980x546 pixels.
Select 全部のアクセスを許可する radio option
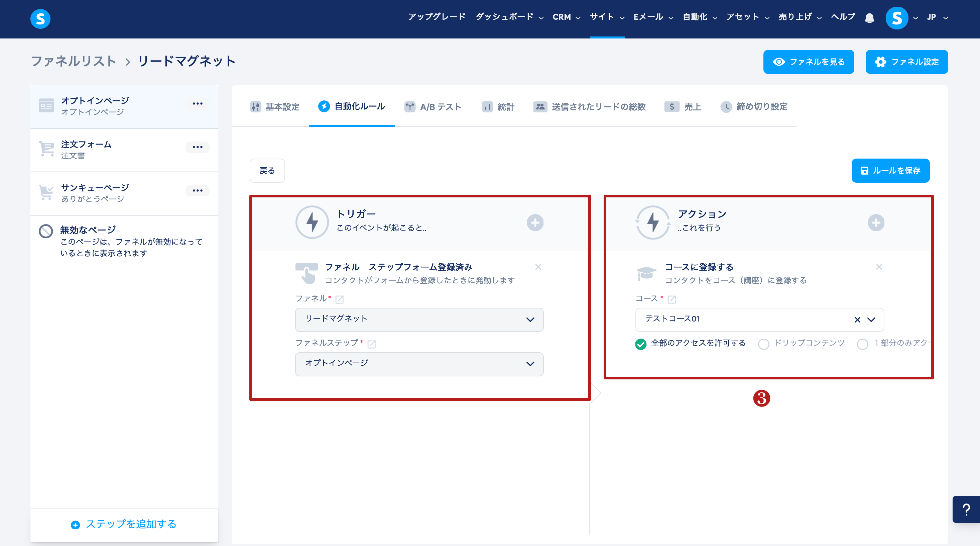click(641, 344)
